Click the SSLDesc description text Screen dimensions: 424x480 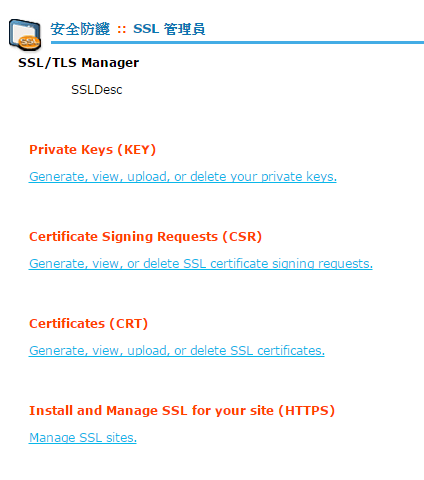pos(97,90)
